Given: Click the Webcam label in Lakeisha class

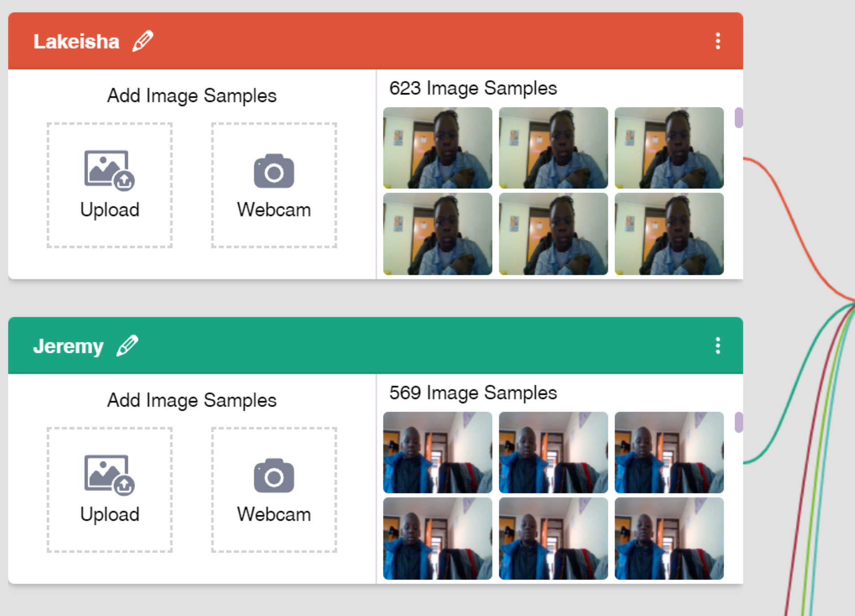Looking at the screenshot, I should click(274, 209).
